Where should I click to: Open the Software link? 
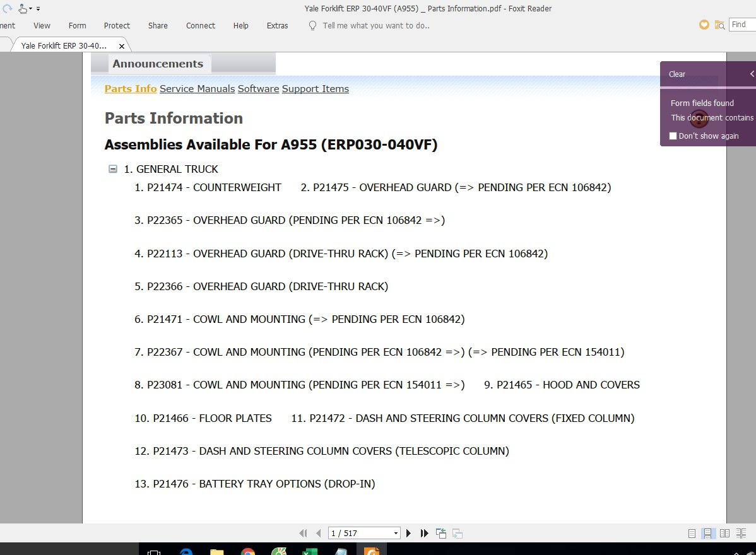[x=258, y=89]
